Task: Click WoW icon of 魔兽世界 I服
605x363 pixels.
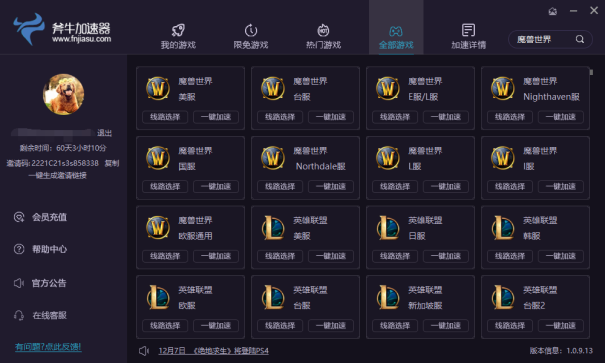Action: click(503, 158)
